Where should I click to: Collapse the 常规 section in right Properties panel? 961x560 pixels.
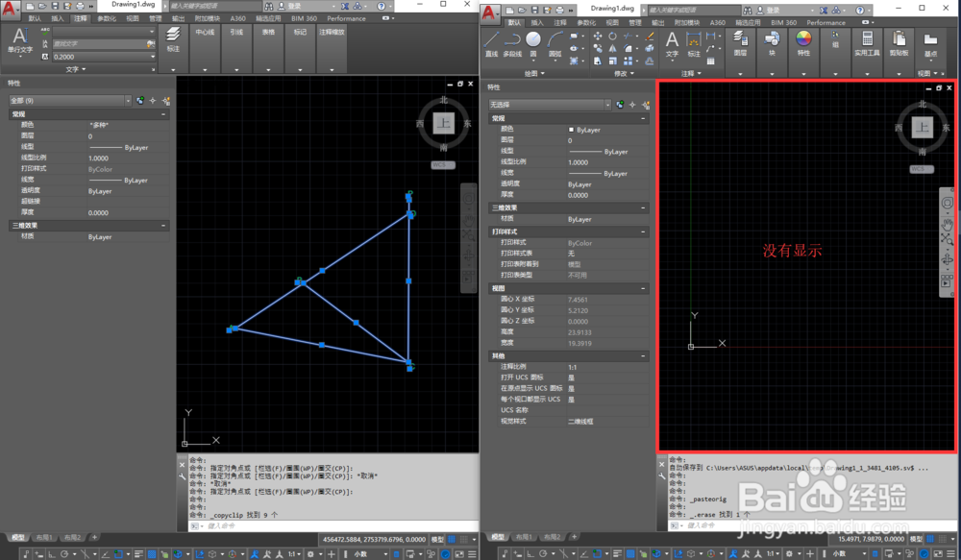(x=643, y=118)
